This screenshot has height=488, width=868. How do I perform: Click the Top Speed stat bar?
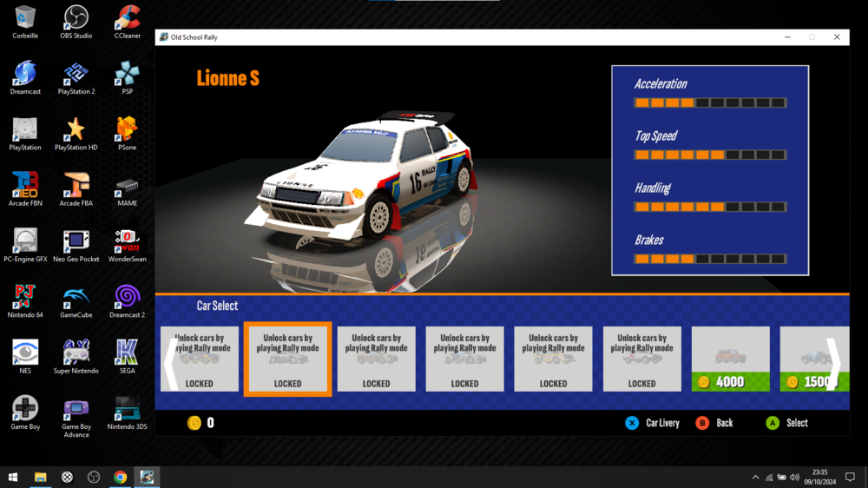coord(710,155)
